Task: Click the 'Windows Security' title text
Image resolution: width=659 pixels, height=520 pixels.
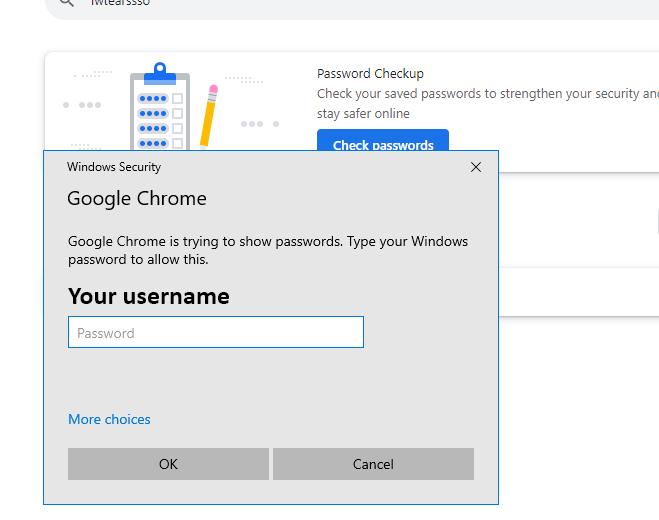Action: 114,167
